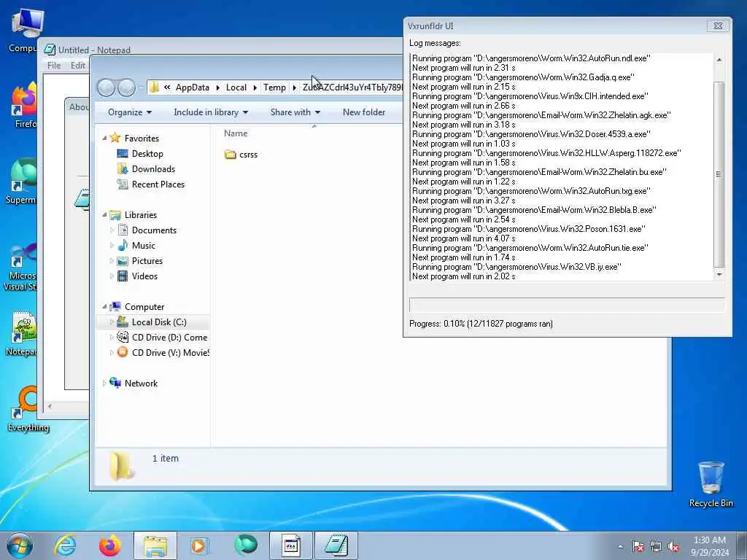Click the Windows Media Player taskbar icon
This screenshot has width=747, height=560.
(x=198, y=545)
